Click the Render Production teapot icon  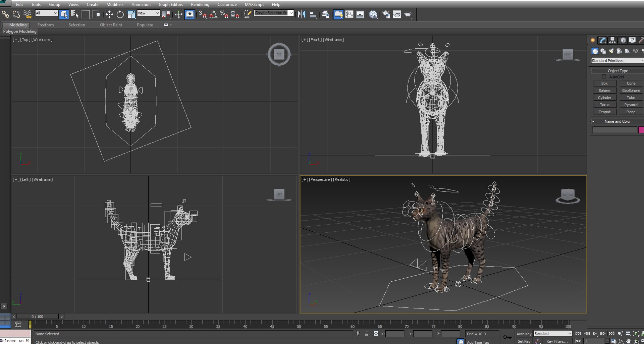coord(408,14)
